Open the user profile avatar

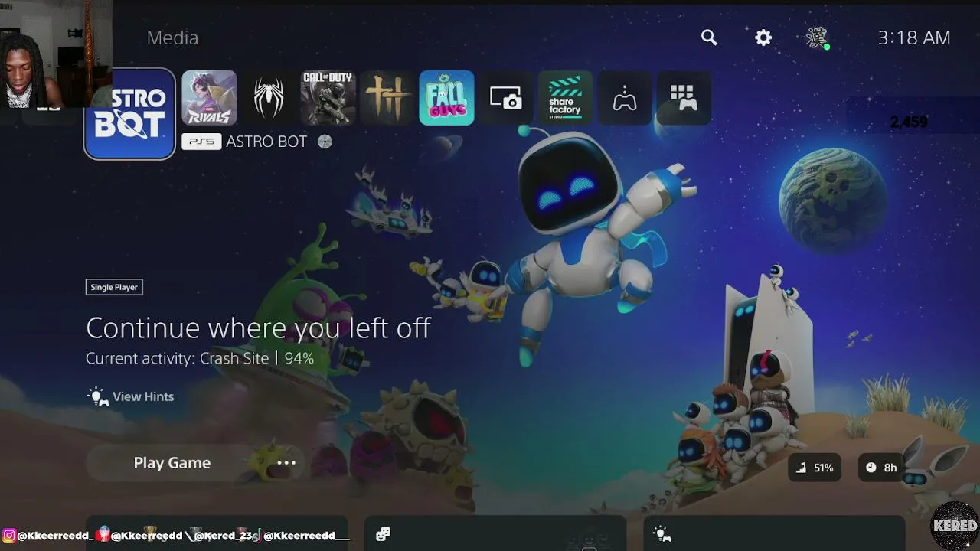pyautogui.click(x=818, y=37)
